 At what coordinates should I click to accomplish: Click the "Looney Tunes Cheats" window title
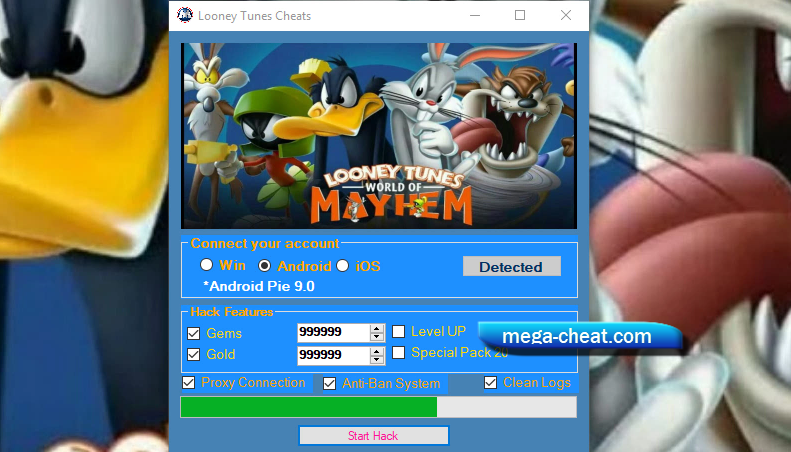[254, 16]
